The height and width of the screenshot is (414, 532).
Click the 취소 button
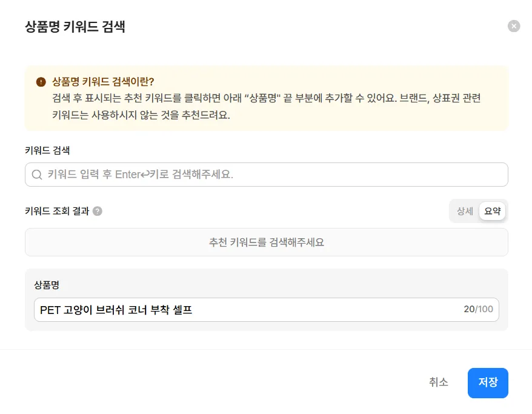pos(439,382)
